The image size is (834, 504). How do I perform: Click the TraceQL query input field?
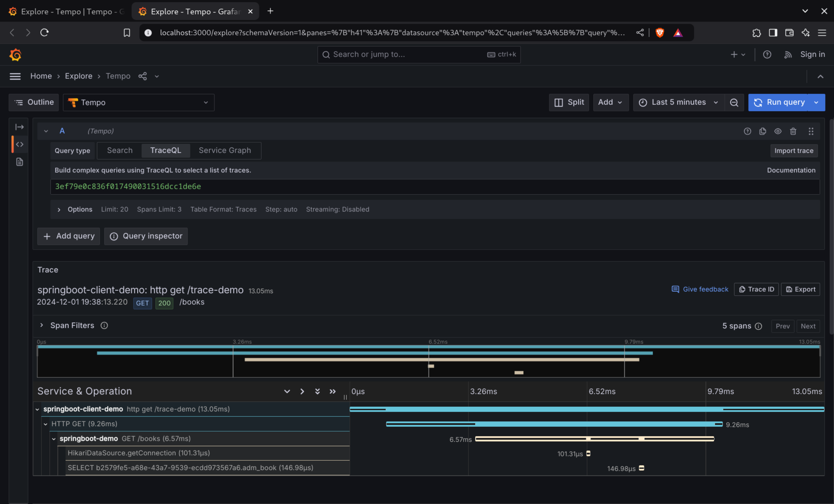pyautogui.click(x=406, y=187)
